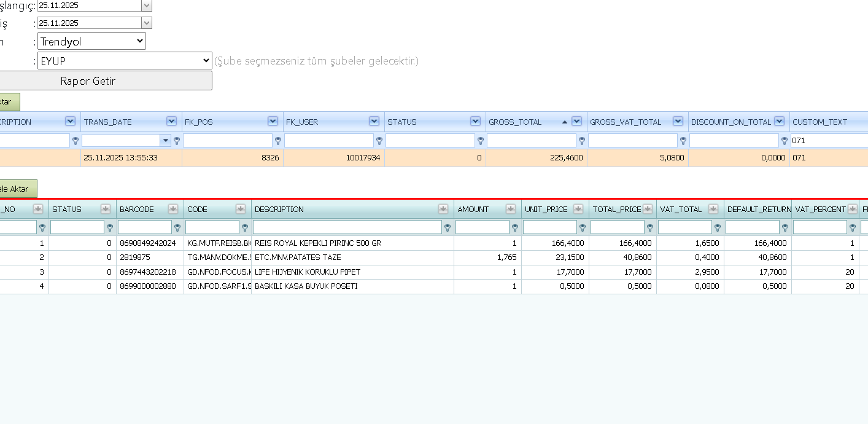Click filter icon beside FK_POS filter box
Screen dimensions: 868x424
tap(278, 141)
